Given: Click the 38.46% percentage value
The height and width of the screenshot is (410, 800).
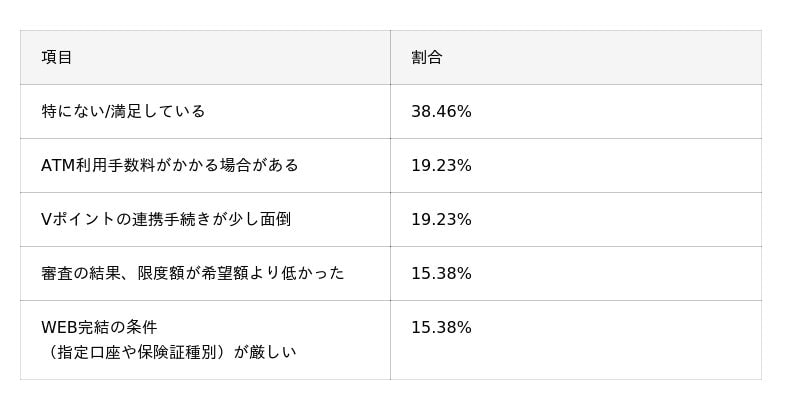Looking at the screenshot, I should [x=441, y=112].
